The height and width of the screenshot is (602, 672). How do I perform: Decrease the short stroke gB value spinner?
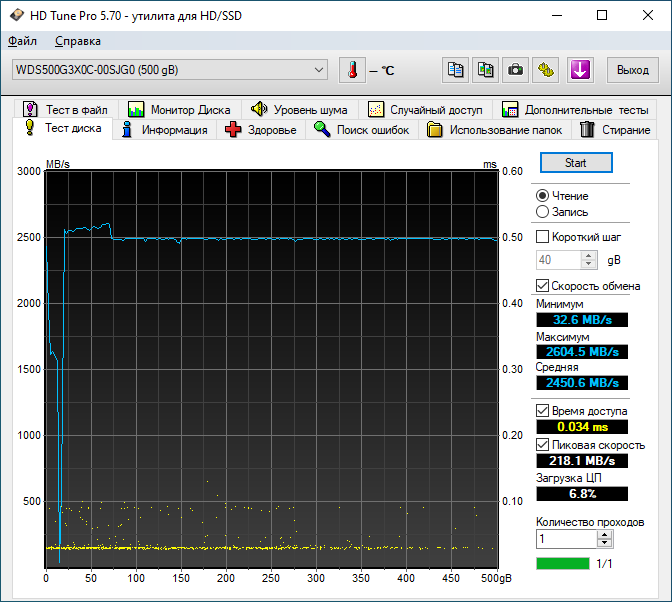click(x=589, y=265)
